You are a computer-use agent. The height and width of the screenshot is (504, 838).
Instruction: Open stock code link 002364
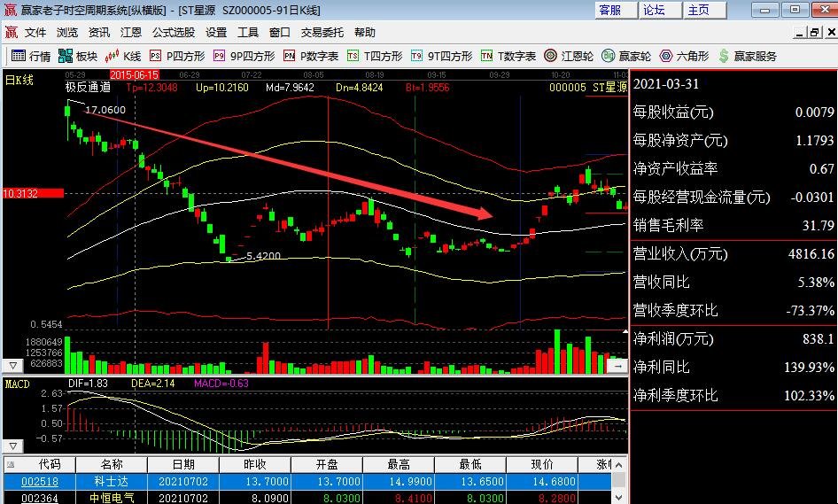(40, 498)
